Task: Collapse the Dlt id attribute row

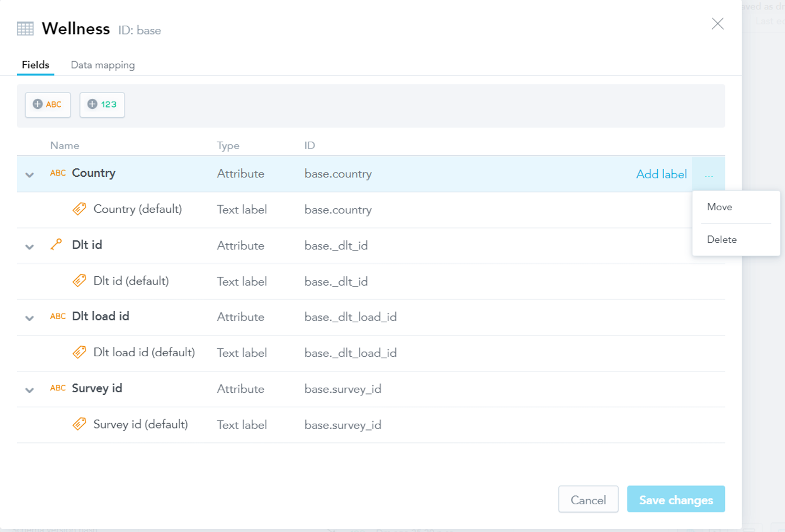Action: (x=30, y=246)
